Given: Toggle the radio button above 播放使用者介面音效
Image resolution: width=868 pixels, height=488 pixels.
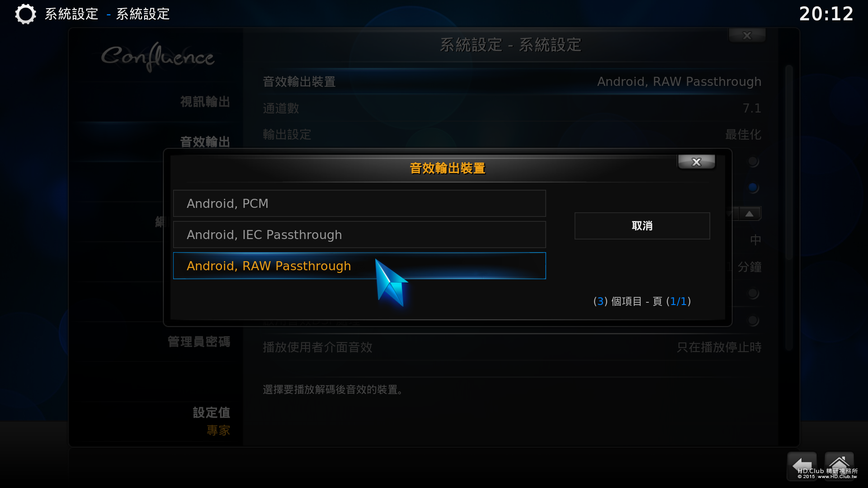Looking at the screenshot, I should point(753,320).
